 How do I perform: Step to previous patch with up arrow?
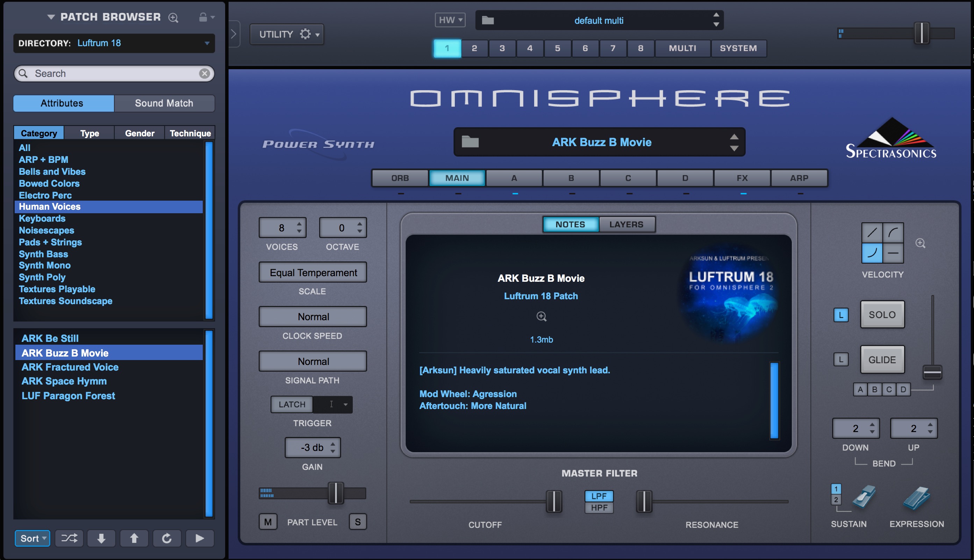(x=134, y=538)
